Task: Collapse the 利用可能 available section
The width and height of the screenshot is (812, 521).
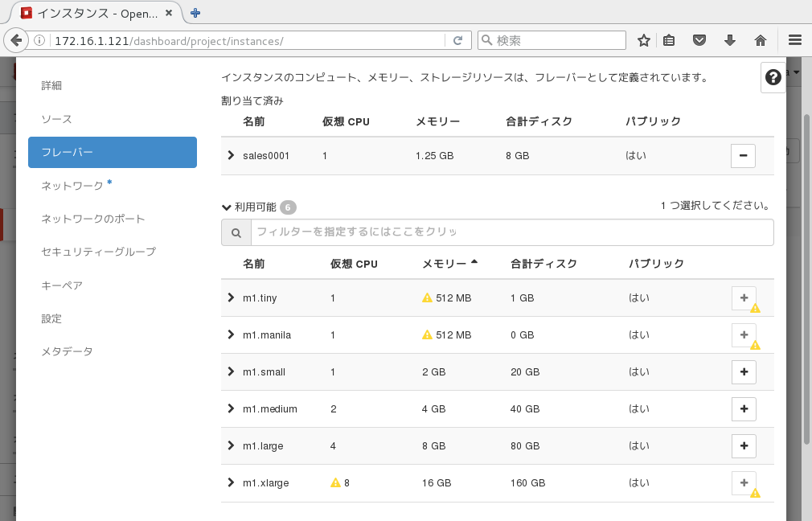Action: point(227,207)
